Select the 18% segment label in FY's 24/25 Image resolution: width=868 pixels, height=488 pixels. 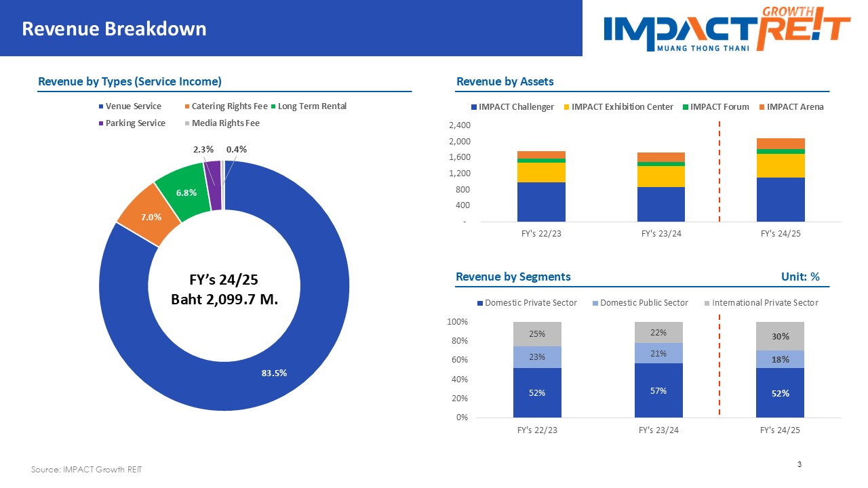(x=780, y=360)
